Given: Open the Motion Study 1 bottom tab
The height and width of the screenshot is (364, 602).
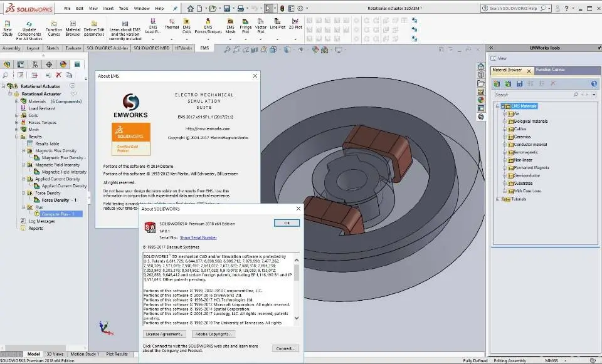Looking at the screenshot, I should coord(85,354).
